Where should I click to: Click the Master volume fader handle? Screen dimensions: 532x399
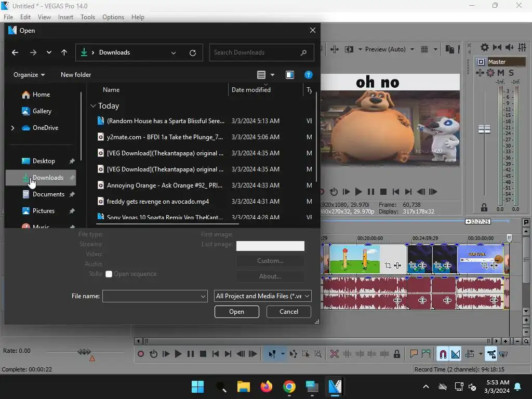[484, 129]
